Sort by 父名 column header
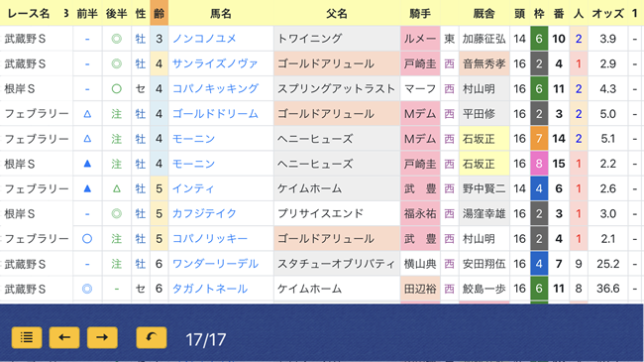The height and width of the screenshot is (362, 644). (x=337, y=14)
